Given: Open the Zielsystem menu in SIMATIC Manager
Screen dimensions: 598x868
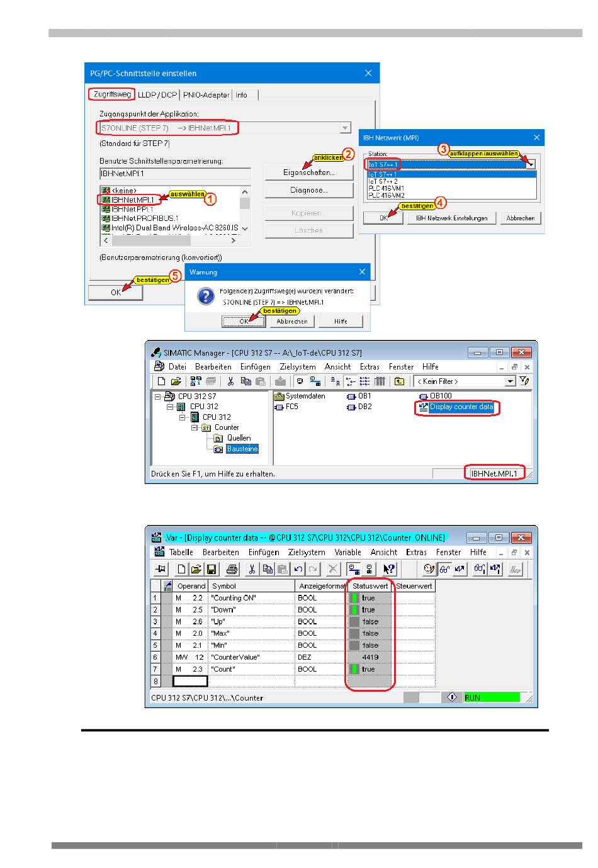Looking at the screenshot, I should coord(298,367).
